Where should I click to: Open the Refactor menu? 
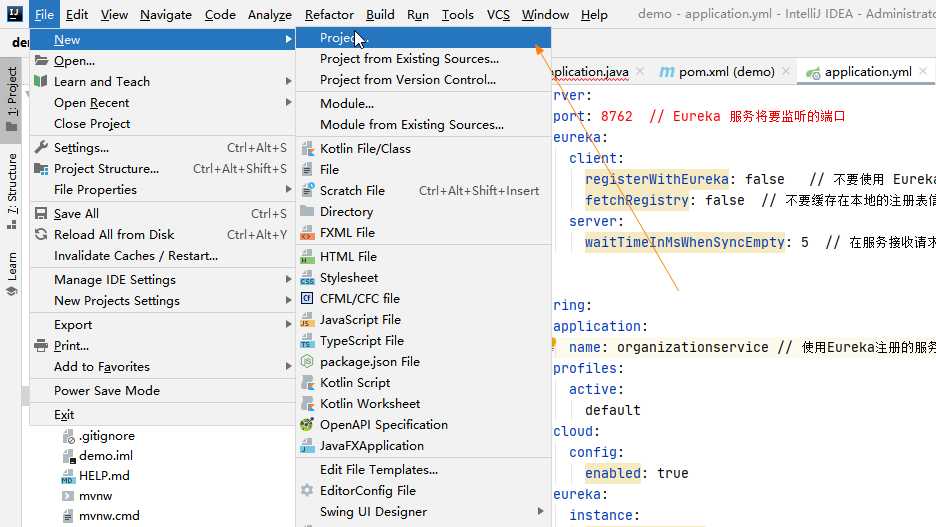(329, 15)
